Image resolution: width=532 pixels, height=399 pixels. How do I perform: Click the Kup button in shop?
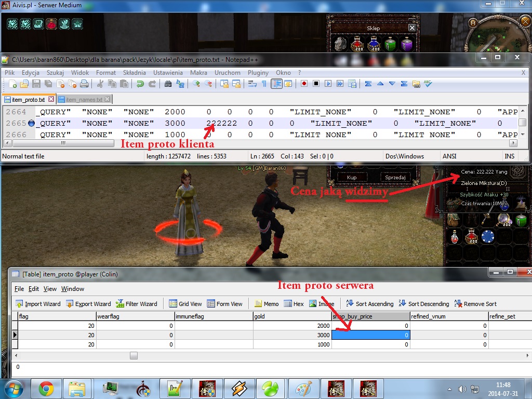point(352,178)
